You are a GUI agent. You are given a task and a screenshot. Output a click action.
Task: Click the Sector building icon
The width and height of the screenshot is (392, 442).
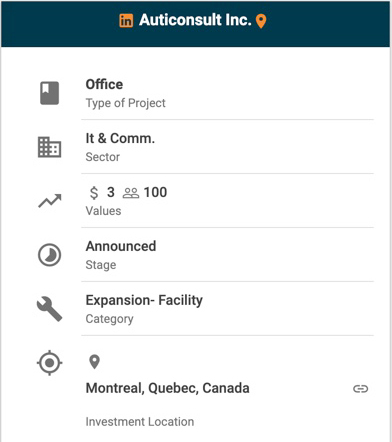pos(49,147)
